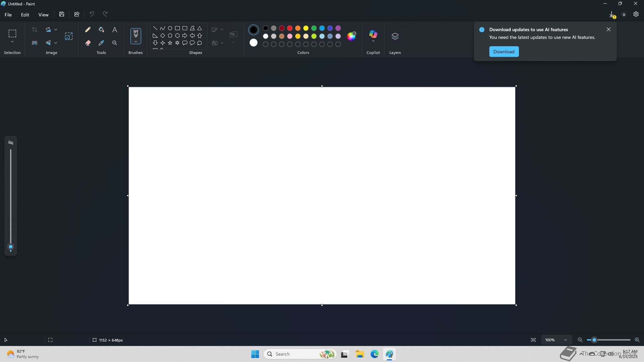Select the Pencil tool

pyautogui.click(x=88, y=30)
